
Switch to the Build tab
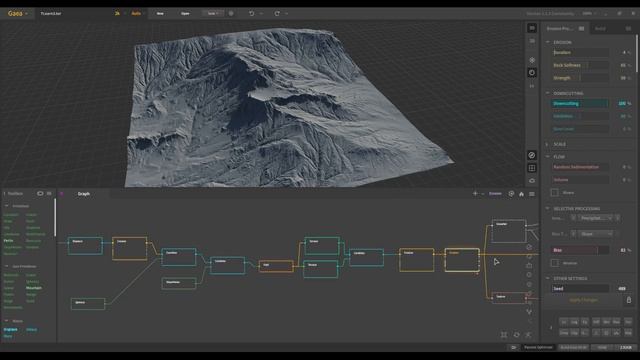click(600, 29)
